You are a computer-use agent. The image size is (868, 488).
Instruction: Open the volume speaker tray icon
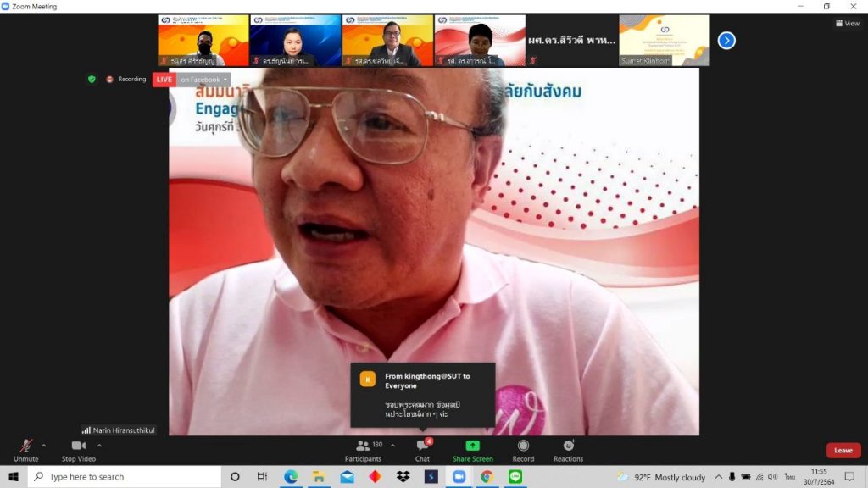773,476
